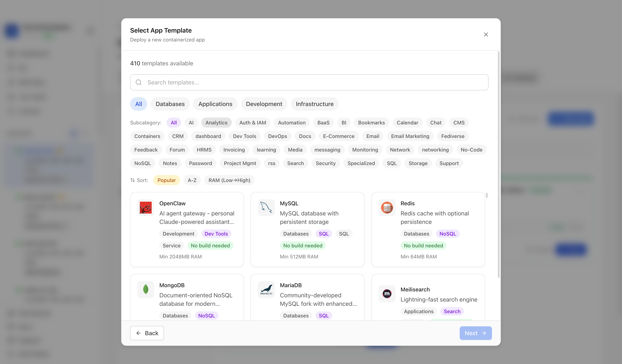Click the Redis logo icon
This screenshot has width=622, height=364.
click(x=387, y=207)
